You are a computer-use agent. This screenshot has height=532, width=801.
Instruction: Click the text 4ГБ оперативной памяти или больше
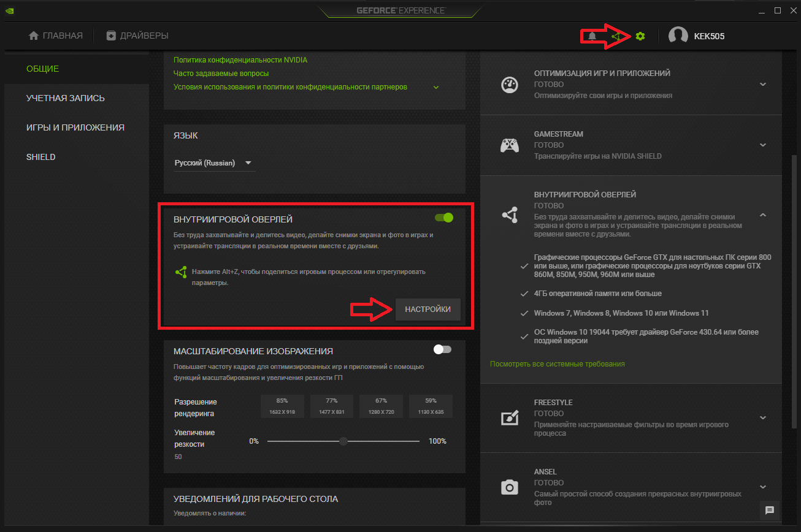(598, 294)
